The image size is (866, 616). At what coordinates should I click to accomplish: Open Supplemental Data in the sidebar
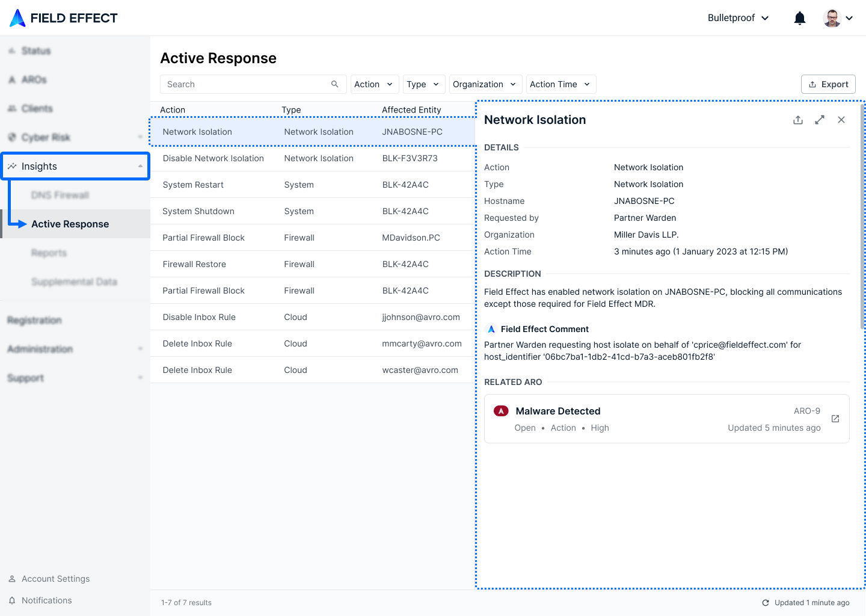75,282
